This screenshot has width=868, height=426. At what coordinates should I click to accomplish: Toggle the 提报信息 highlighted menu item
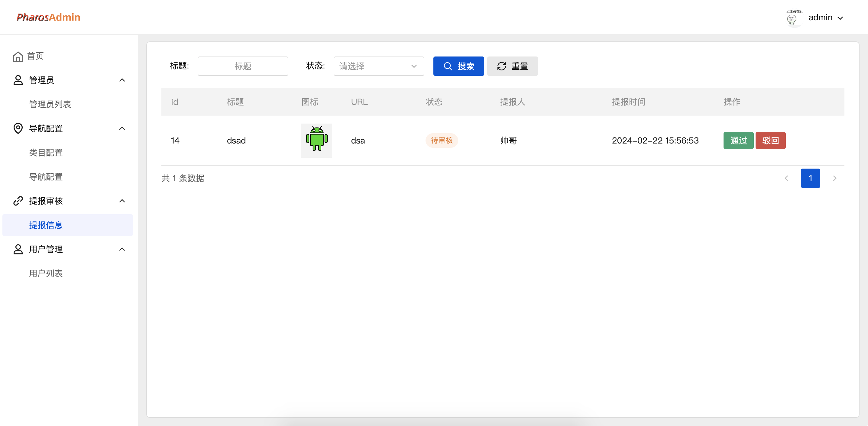point(46,225)
